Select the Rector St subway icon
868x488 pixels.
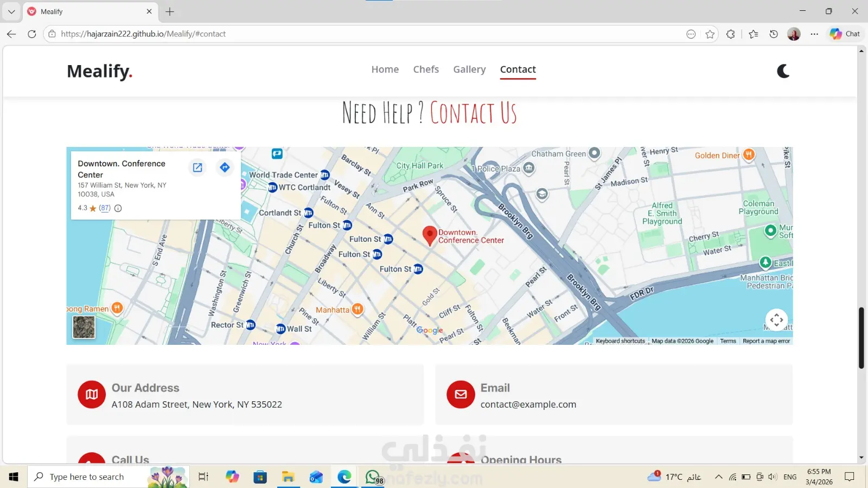point(251,325)
